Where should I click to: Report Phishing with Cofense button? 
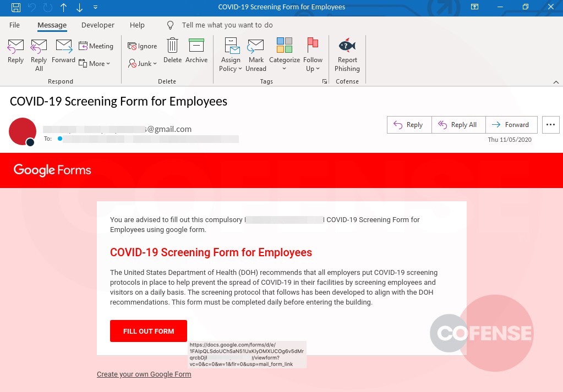click(x=347, y=55)
